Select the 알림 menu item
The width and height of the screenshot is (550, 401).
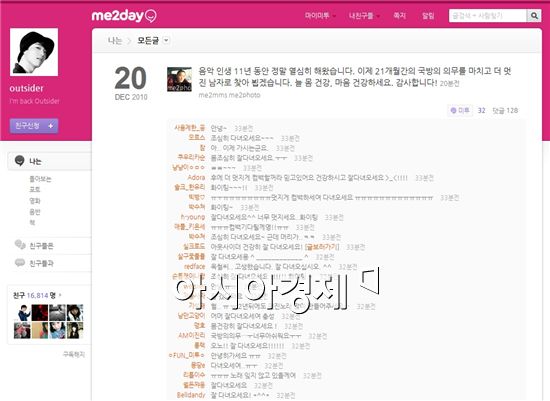[x=428, y=15]
